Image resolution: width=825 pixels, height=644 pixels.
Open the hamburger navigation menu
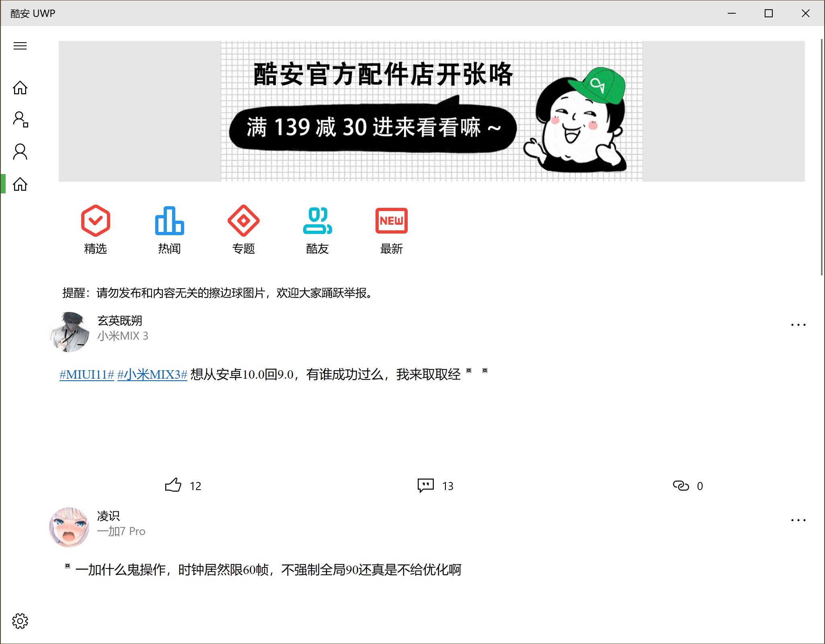(x=20, y=46)
